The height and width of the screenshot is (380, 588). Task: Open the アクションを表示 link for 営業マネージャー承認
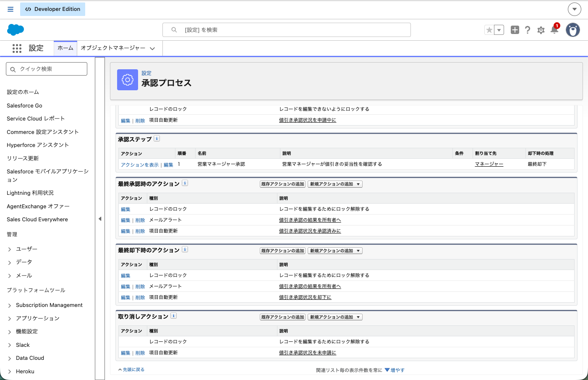point(140,165)
